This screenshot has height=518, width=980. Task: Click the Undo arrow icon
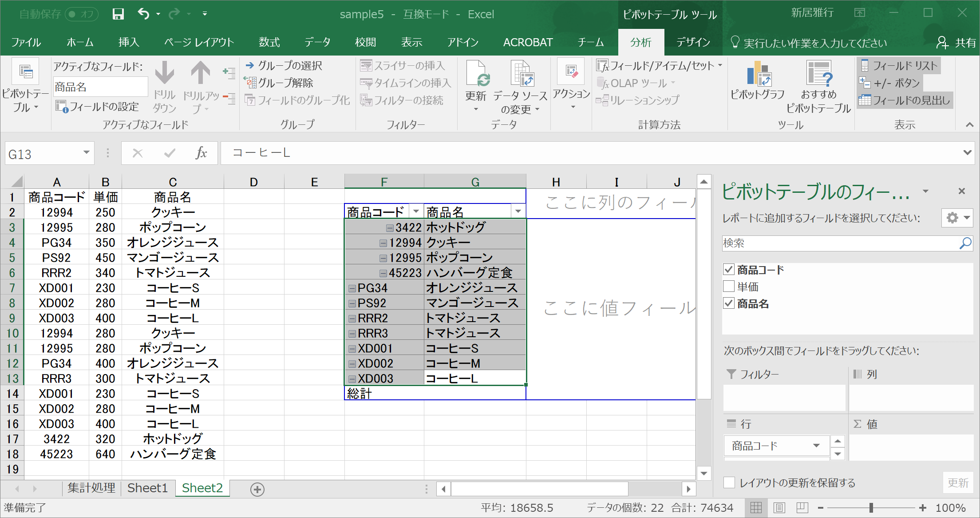[143, 14]
